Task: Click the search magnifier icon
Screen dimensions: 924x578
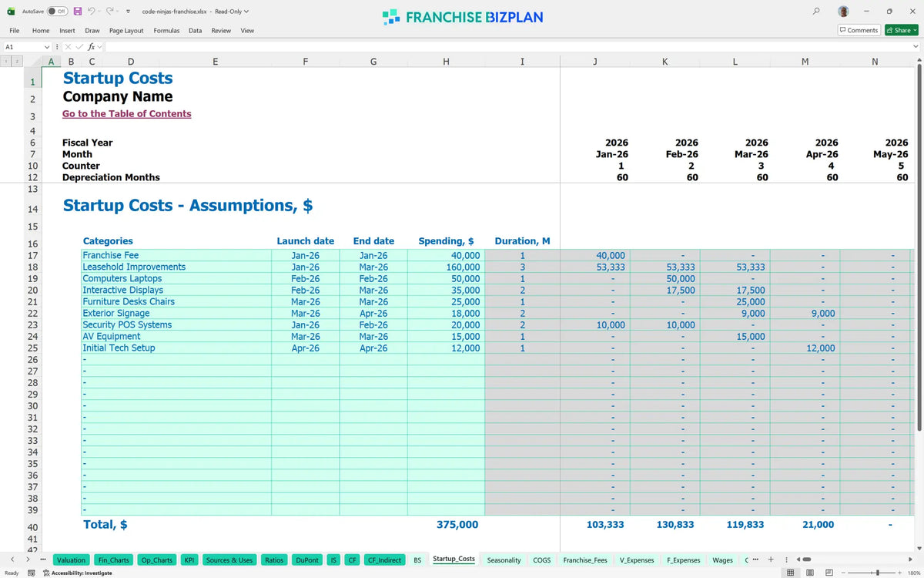Action: 816,12
